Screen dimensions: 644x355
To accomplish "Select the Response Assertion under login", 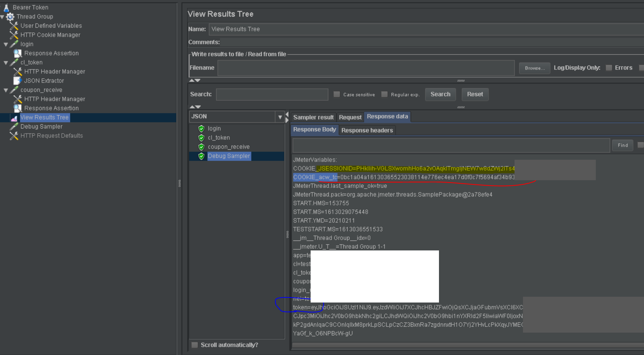I will 51,53.
